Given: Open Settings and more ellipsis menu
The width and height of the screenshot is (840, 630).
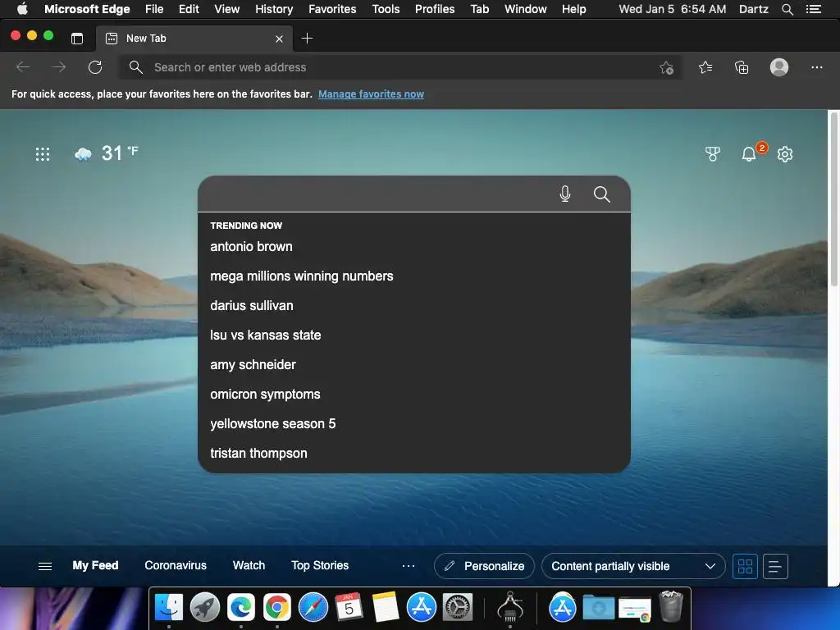Looking at the screenshot, I should (816, 67).
